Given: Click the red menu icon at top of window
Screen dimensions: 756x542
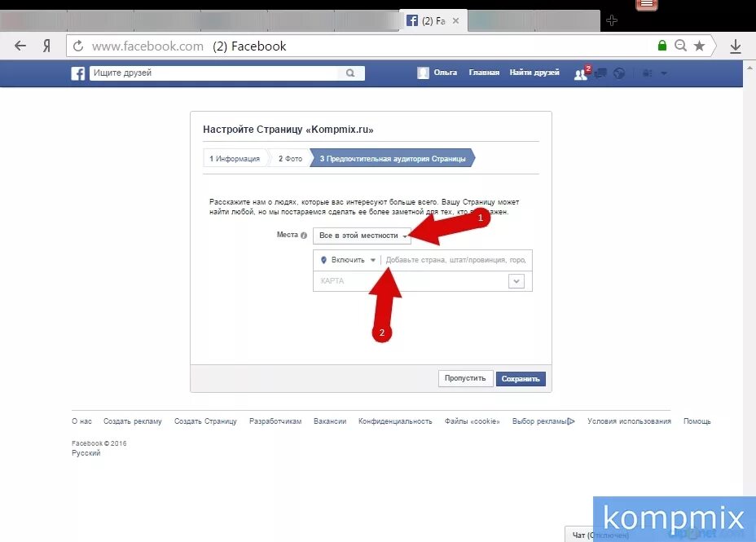Looking at the screenshot, I should (647, 4).
